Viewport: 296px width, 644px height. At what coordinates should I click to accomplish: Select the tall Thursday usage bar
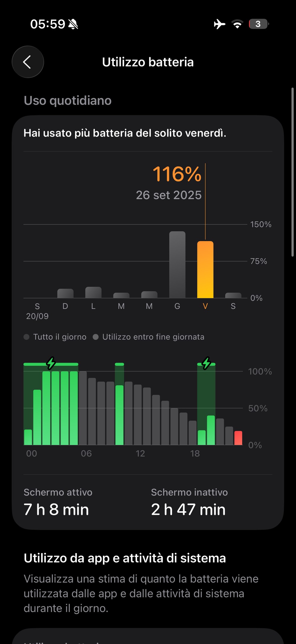(177, 265)
